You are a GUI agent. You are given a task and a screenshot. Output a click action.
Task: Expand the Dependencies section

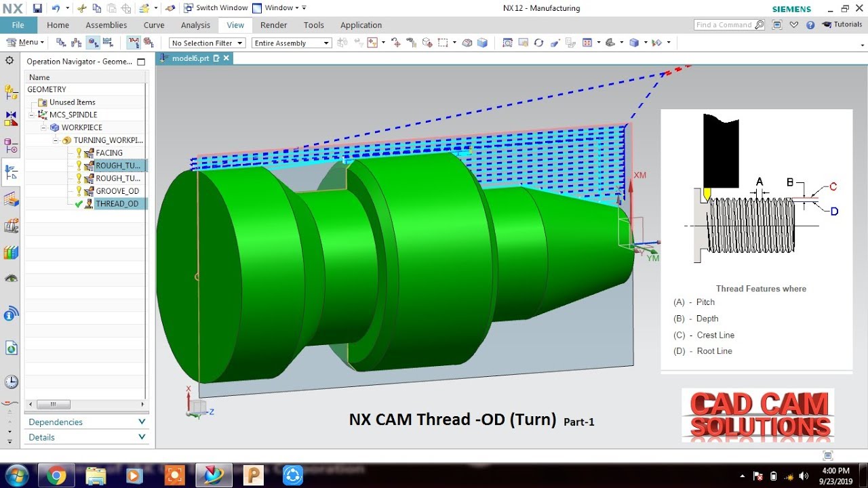point(87,422)
